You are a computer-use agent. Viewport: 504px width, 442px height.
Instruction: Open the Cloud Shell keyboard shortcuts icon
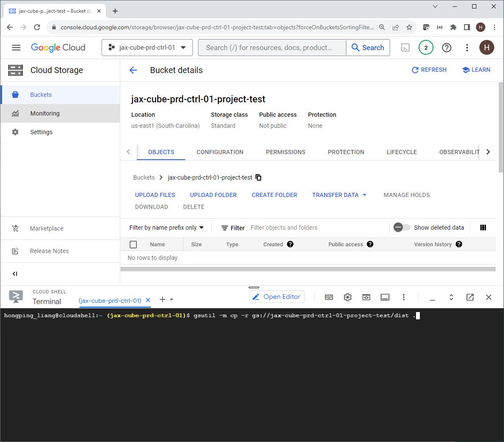pos(329,297)
